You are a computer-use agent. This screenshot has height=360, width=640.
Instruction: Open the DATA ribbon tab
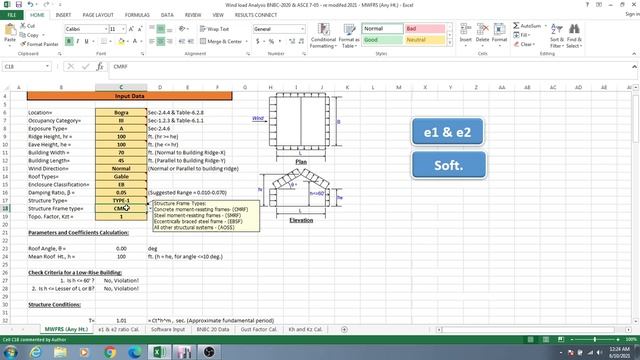167,15
